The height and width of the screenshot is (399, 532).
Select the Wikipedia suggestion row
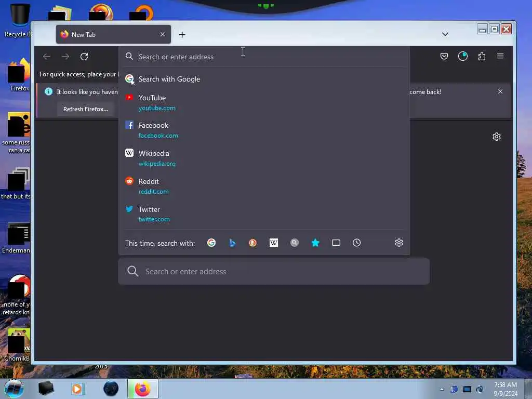coord(264,158)
